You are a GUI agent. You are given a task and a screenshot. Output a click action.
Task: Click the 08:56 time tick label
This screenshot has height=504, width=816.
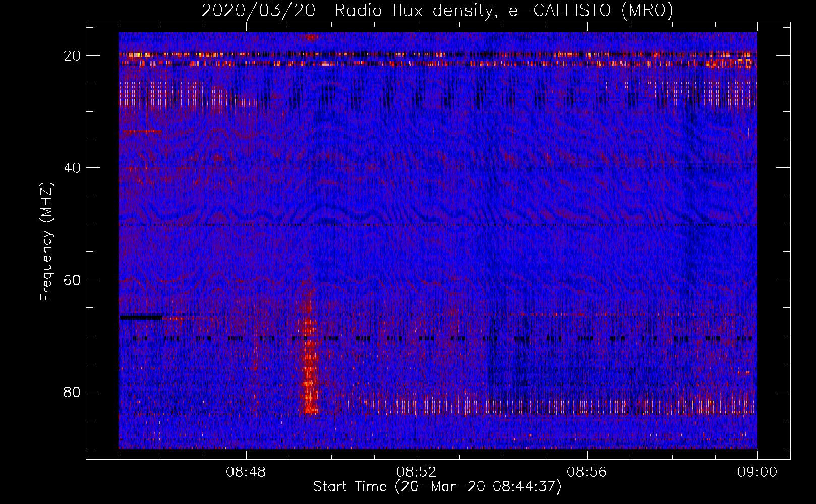click(x=587, y=472)
